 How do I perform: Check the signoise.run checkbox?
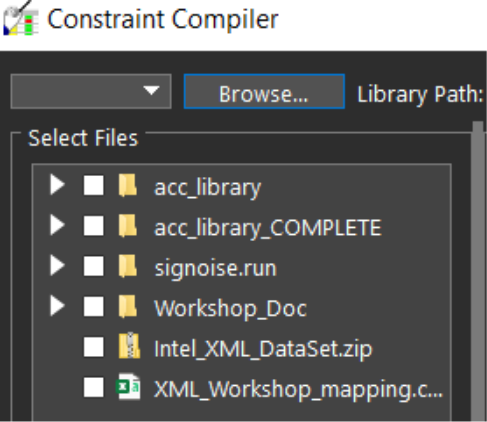(x=93, y=266)
